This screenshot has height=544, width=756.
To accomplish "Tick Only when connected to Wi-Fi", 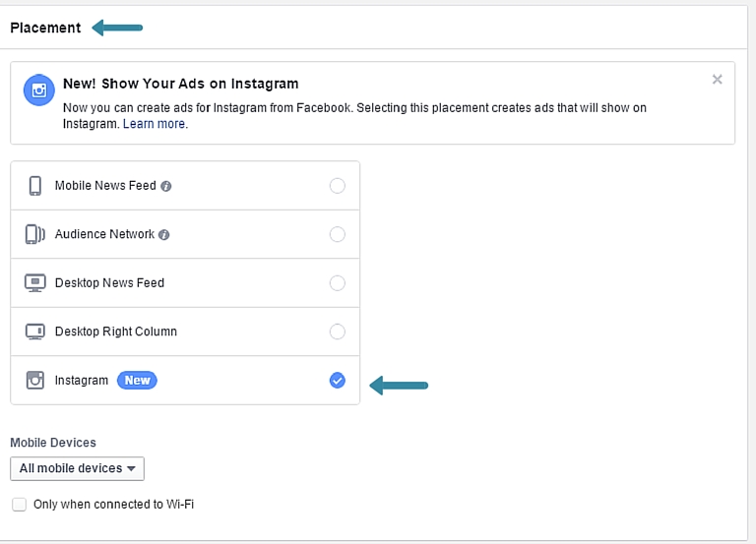I will coord(20,505).
